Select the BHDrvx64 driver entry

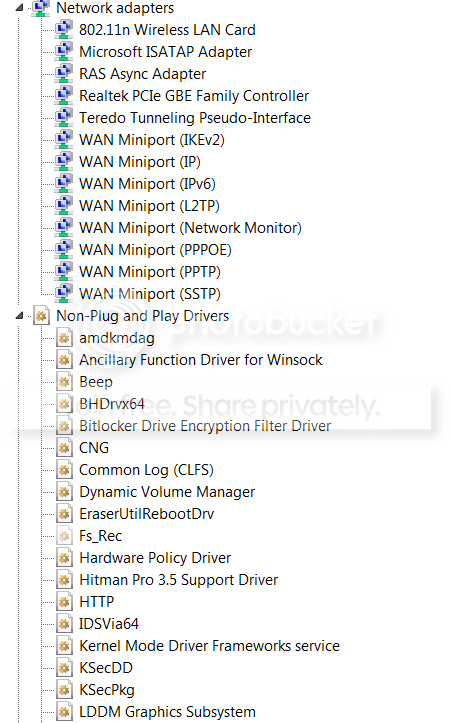point(112,404)
